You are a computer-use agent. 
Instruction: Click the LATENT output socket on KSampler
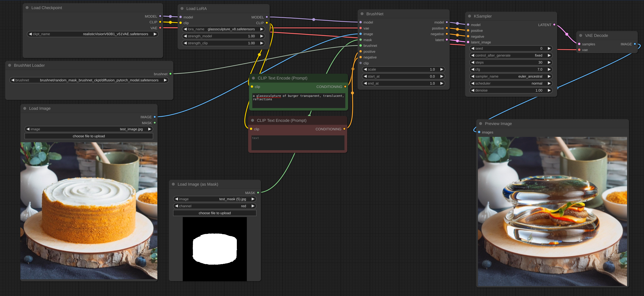click(x=554, y=25)
